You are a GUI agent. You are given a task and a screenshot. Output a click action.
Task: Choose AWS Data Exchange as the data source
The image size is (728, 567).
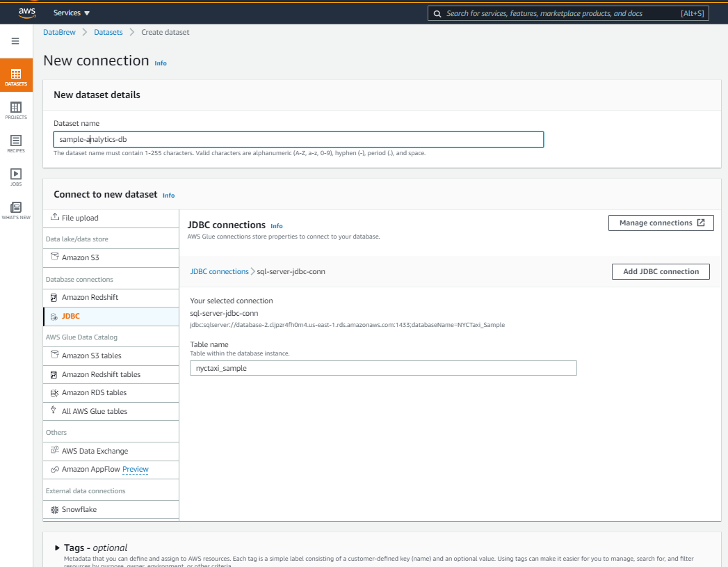56,451
